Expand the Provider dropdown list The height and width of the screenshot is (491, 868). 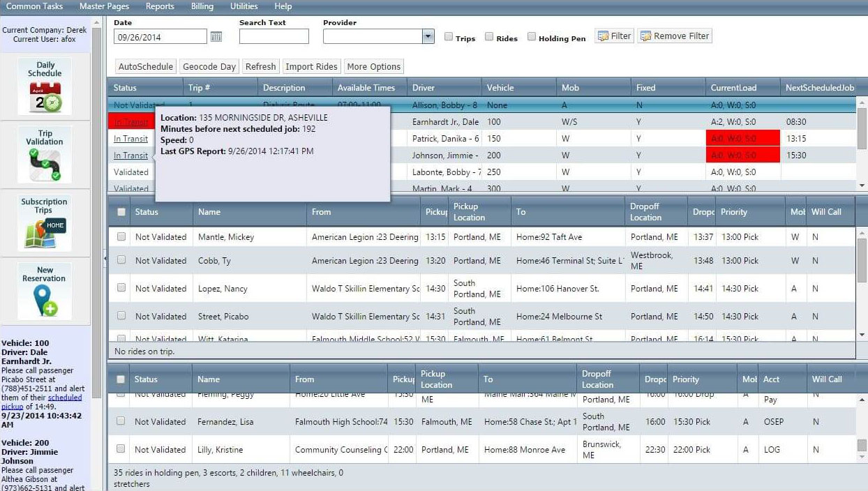(x=428, y=36)
